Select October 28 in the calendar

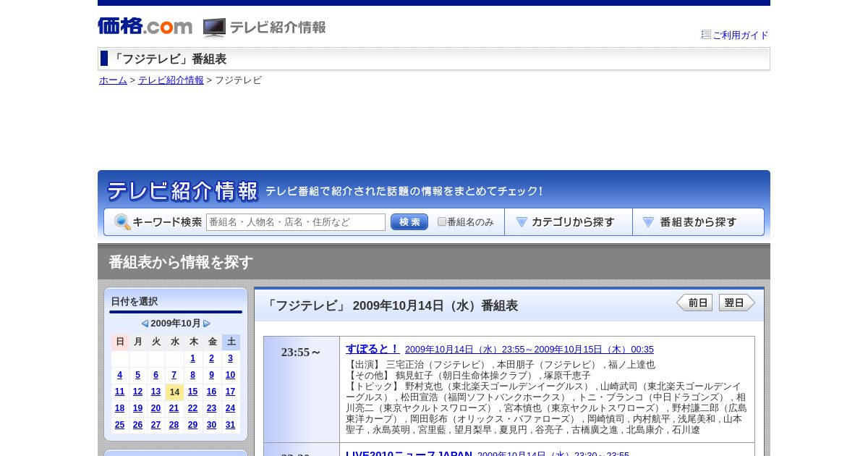pos(174,425)
